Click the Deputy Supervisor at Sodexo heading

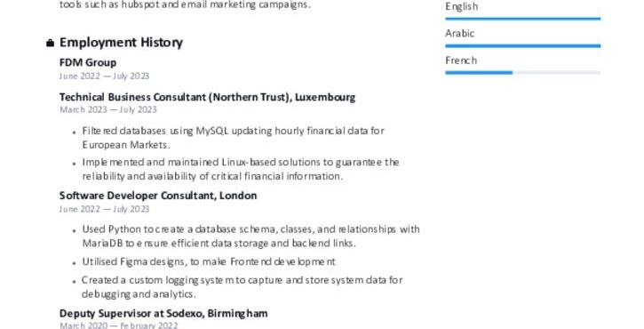163,313
